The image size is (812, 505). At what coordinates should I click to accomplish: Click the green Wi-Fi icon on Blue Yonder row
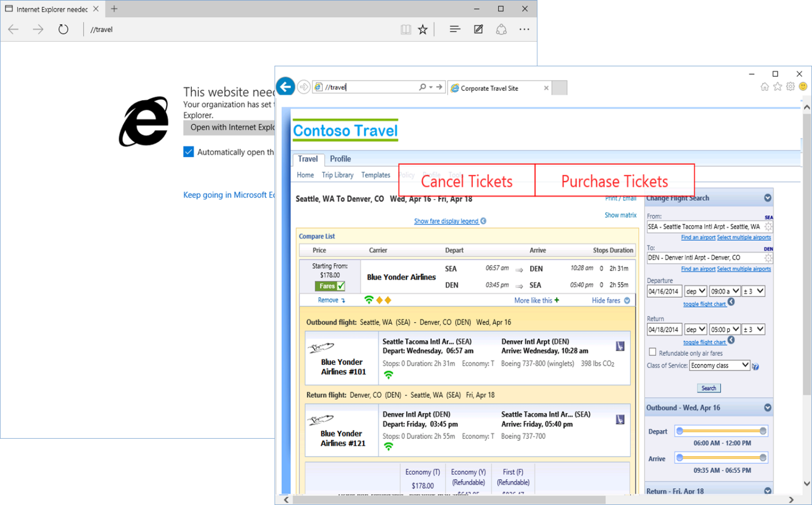[369, 299]
